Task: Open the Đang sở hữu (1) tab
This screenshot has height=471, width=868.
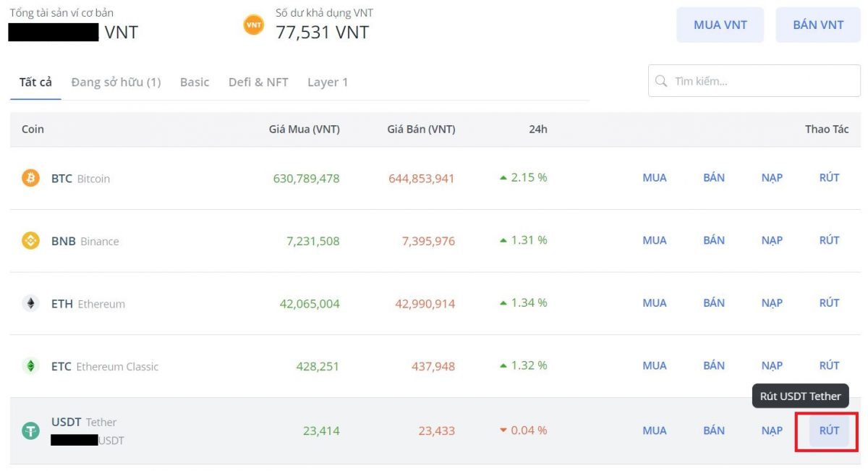Action: point(116,82)
